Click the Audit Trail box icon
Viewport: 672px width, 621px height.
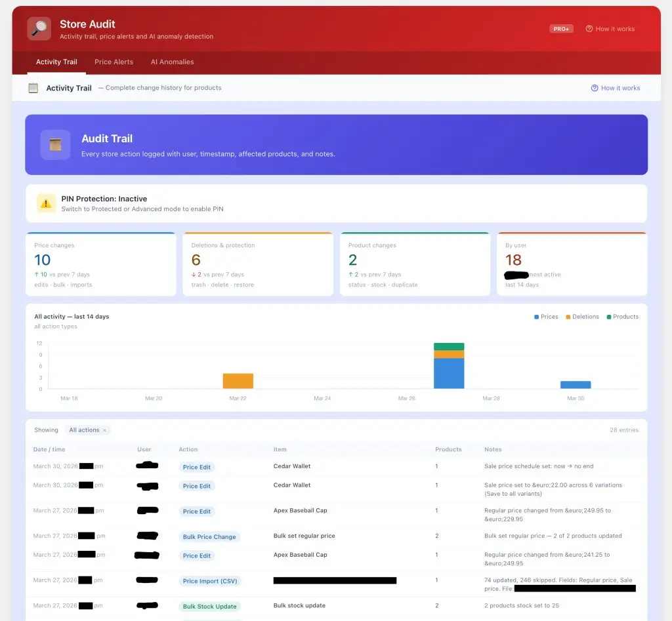point(55,145)
